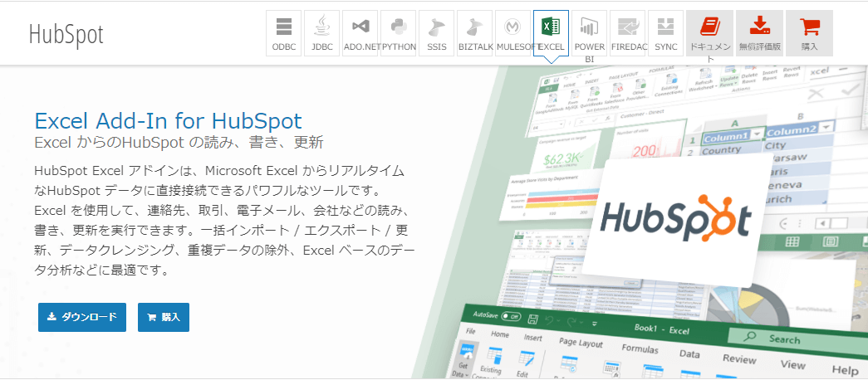The height and width of the screenshot is (380, 868).
Task: Open the JDBC driver icon
Action: click(321, 33)
